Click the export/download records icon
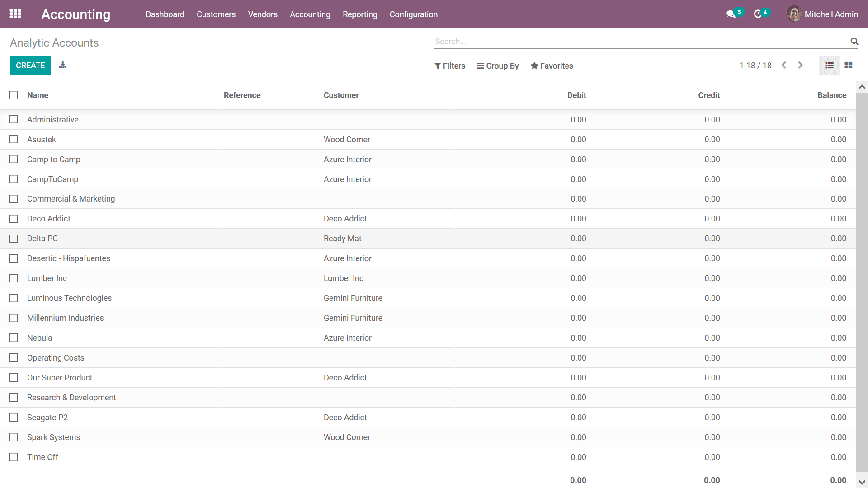This screenshot has height=488, width=868. [63, 65]
